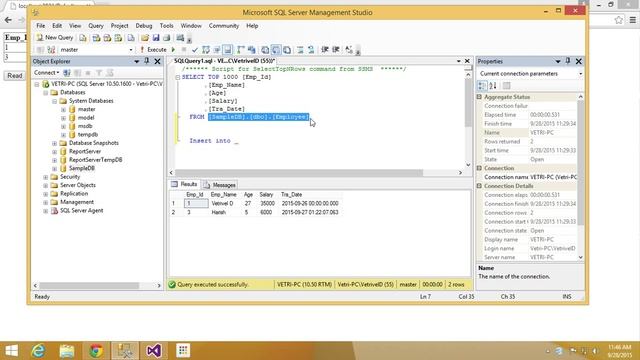
Task: Click the Object Explorer pin icon
Action: click(x=147, y=61)
